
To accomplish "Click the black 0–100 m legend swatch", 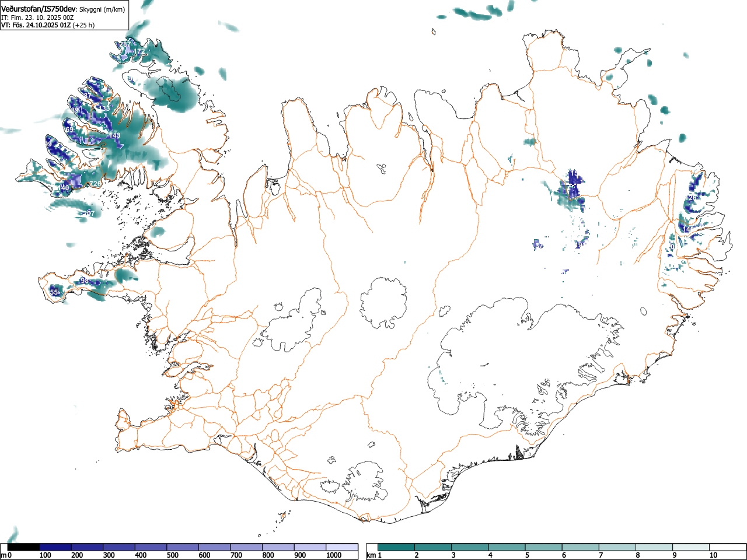I will [x=23, y=547].
